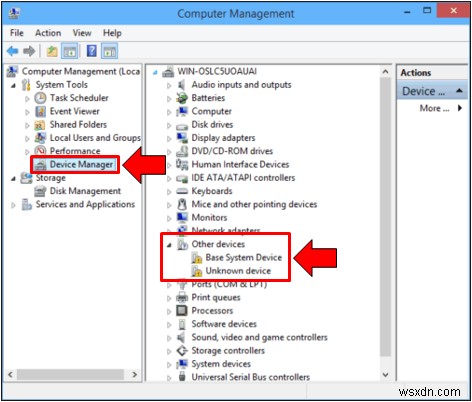Minimize the Computer Management window
472x402 pixels.
(x=407, y=12)
